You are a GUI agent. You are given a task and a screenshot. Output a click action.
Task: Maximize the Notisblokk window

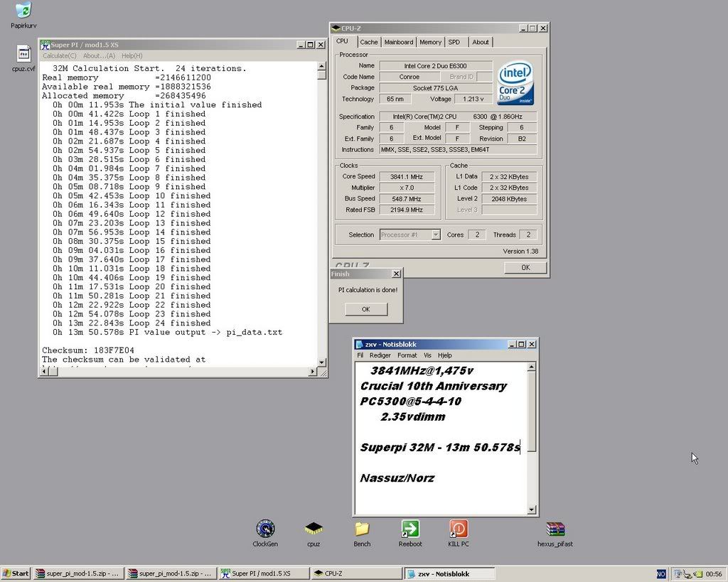pos(521,345)
